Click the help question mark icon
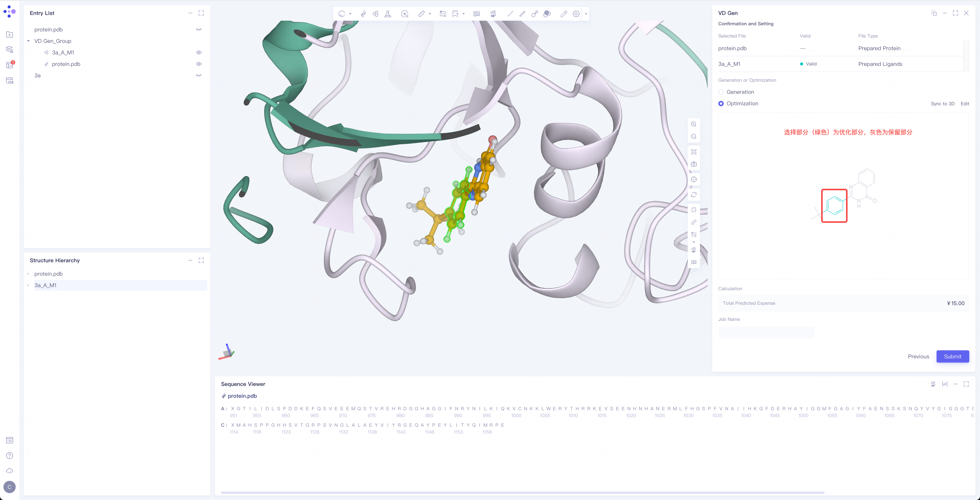This screenshot has width=980, height=500. click(10, 455)
